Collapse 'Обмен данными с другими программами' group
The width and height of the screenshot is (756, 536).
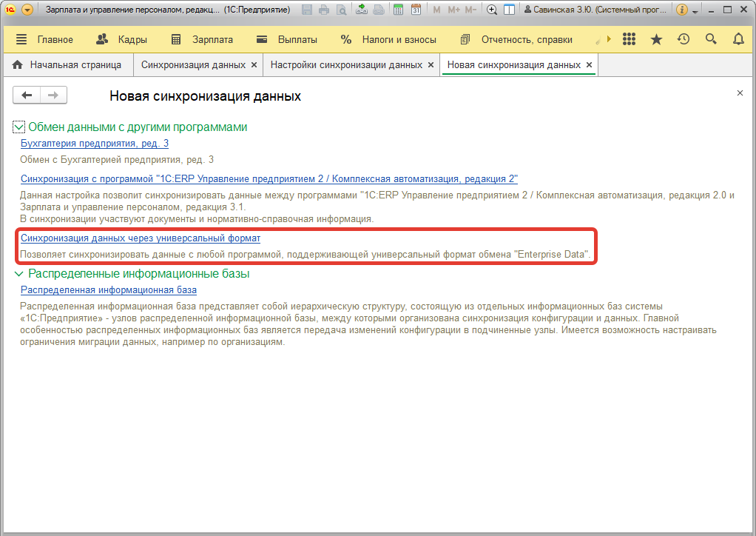19,127
